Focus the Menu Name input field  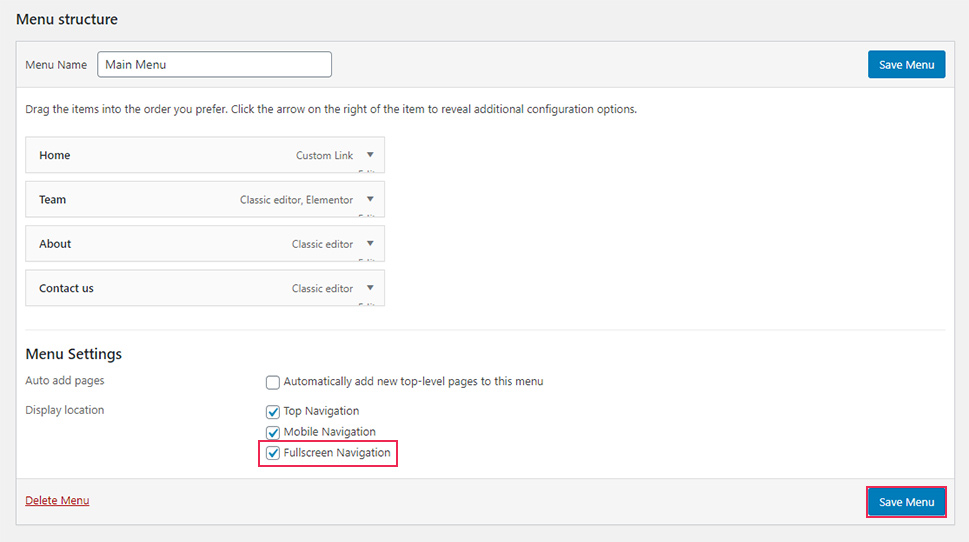pyautogui.click(x=214, y=64)
